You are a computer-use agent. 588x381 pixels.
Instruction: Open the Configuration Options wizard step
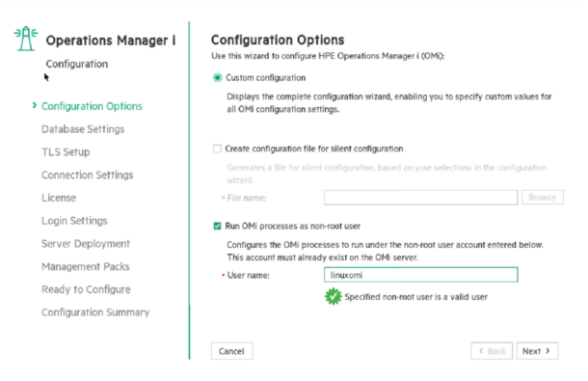pos(92,106)
